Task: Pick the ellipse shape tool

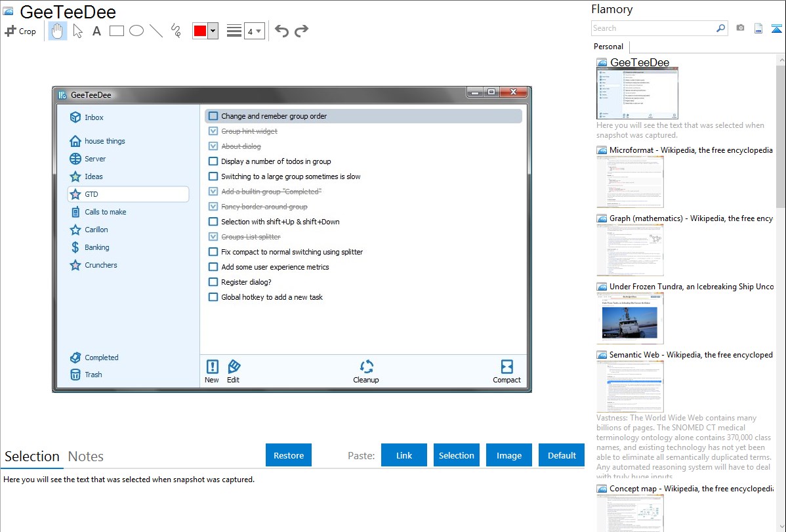Action: pos(136,31)
